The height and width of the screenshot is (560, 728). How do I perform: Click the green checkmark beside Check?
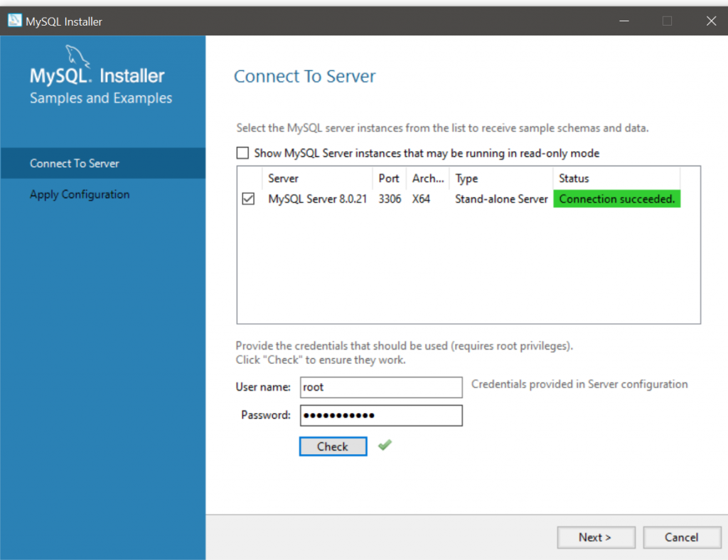[x=385, y=445]
